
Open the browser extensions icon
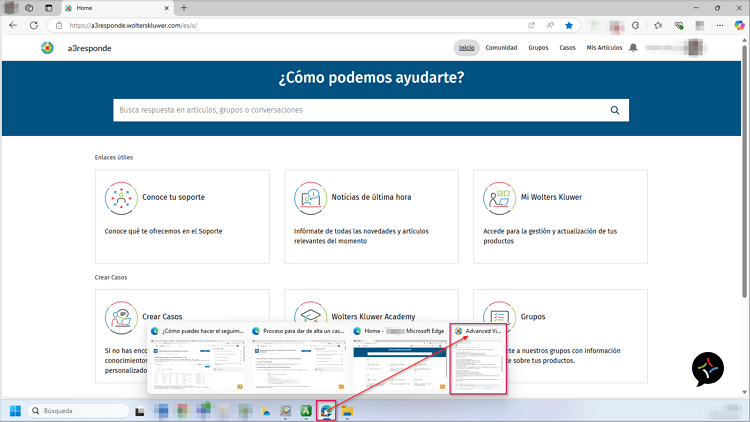635,25
